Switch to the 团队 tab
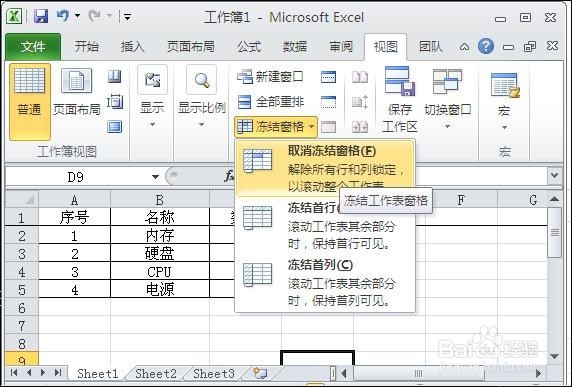Viewport: 572px width, 387px height. 430,47
